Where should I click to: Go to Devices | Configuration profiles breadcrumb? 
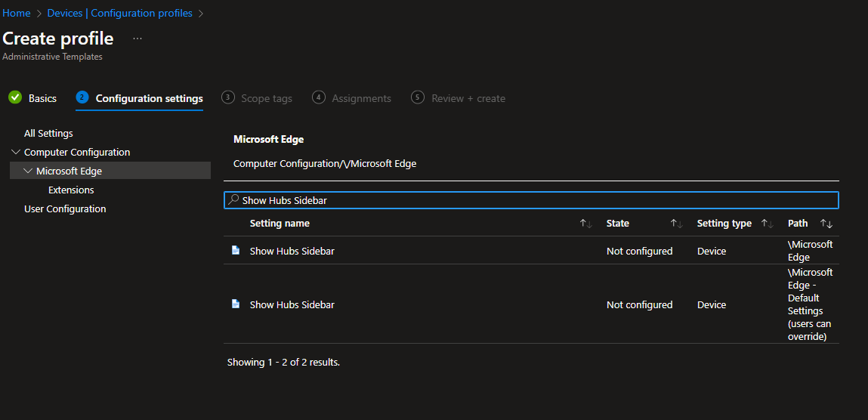[x=120, y=14]
